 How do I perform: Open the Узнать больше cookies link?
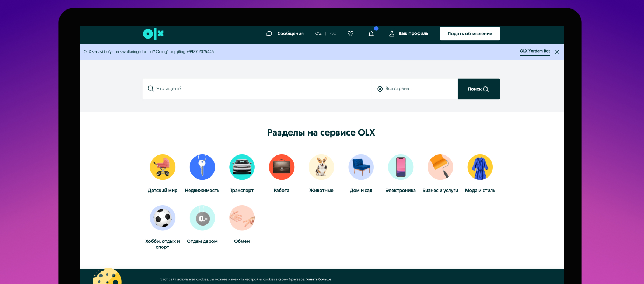click(x=318, y=279)
